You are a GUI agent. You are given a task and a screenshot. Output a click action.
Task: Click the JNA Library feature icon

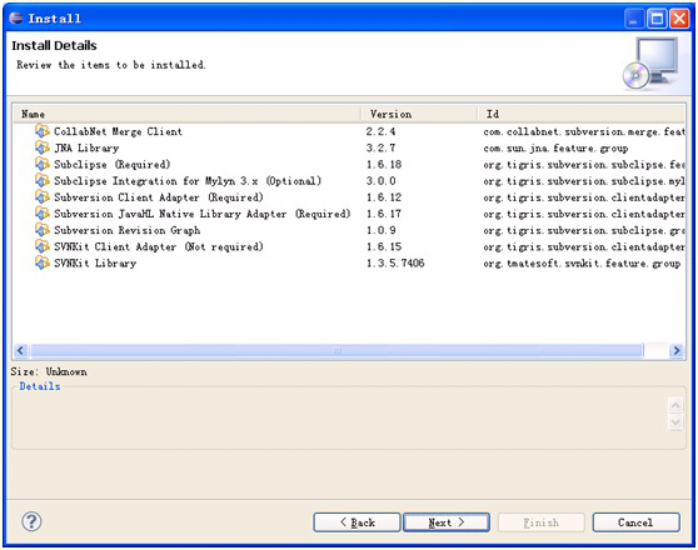[x=42, y=148]
